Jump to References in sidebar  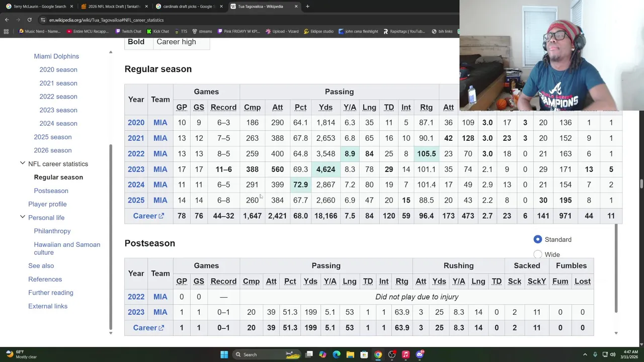[45, 279]
